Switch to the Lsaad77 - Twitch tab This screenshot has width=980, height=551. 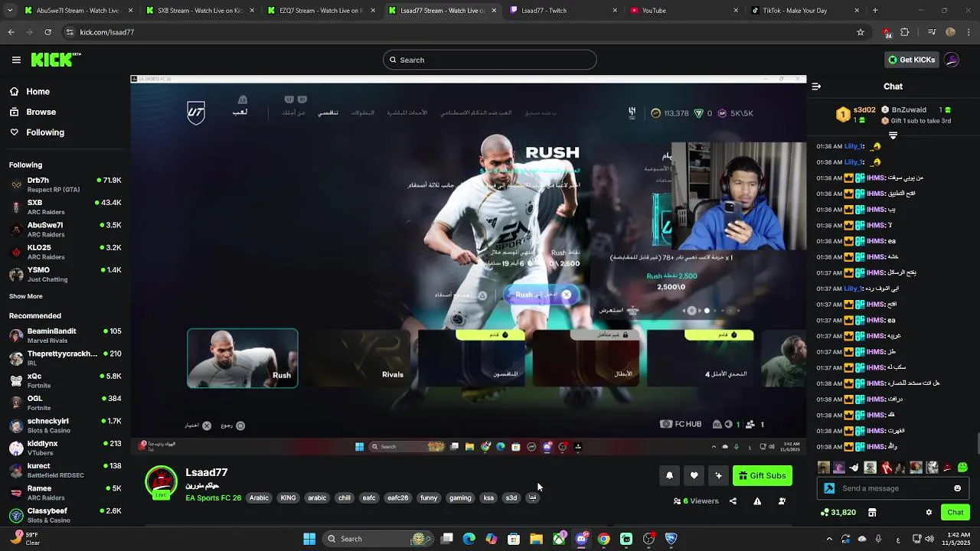pos(563,11)
